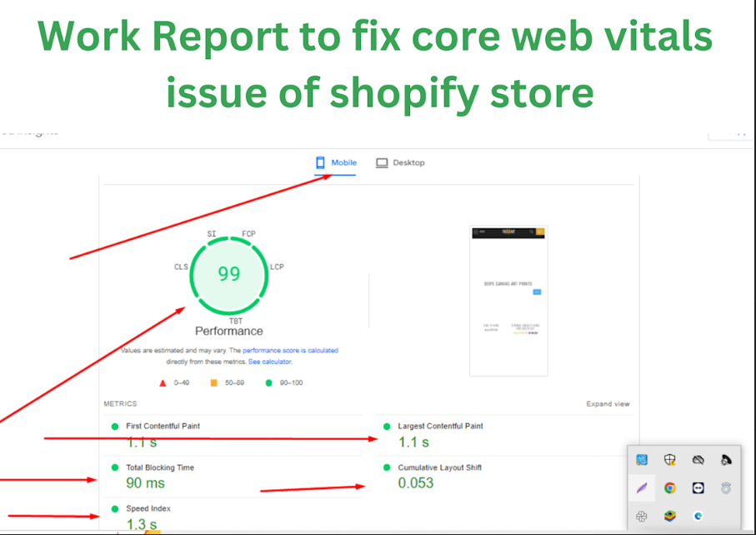756x535 pixels.
Task: Click 'Expand view' for the metrics
Action: 608,404
